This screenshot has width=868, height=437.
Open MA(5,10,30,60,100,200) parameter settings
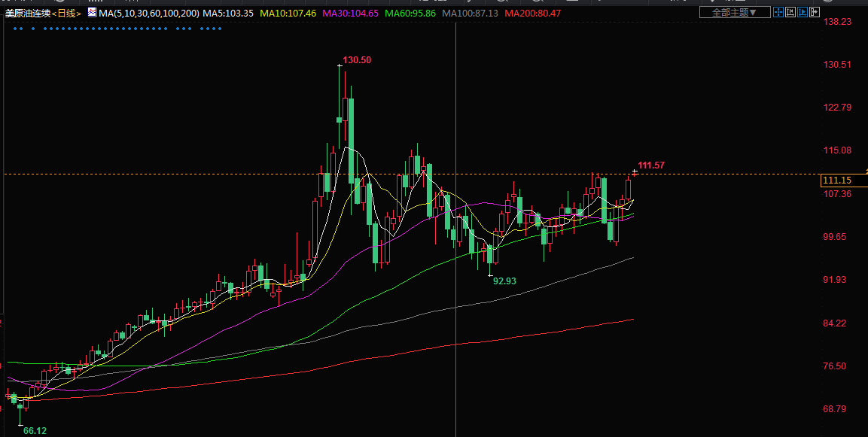point(148,14)
